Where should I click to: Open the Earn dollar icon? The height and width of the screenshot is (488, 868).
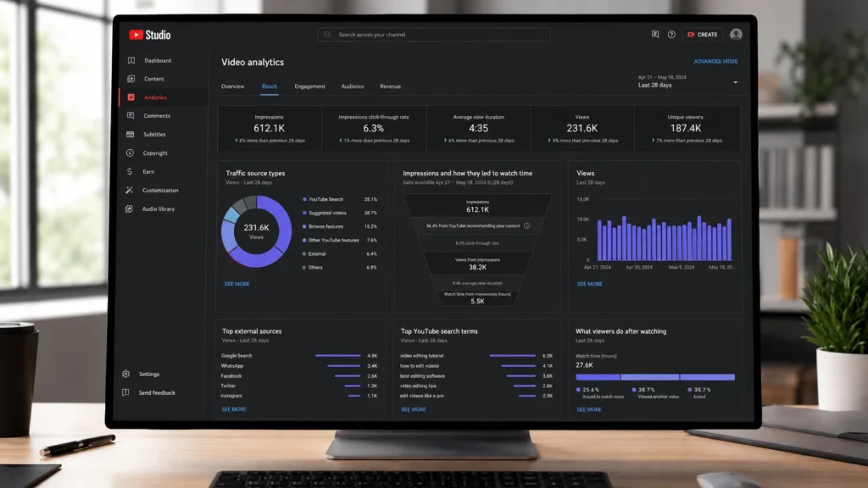130,171
